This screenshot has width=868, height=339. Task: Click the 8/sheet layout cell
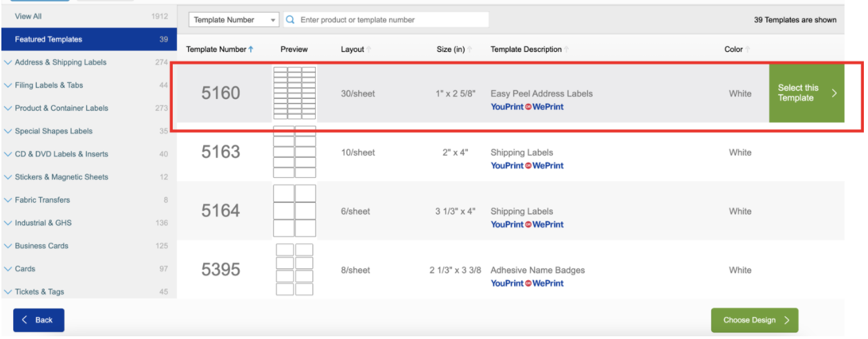click(x=355, y=270)
